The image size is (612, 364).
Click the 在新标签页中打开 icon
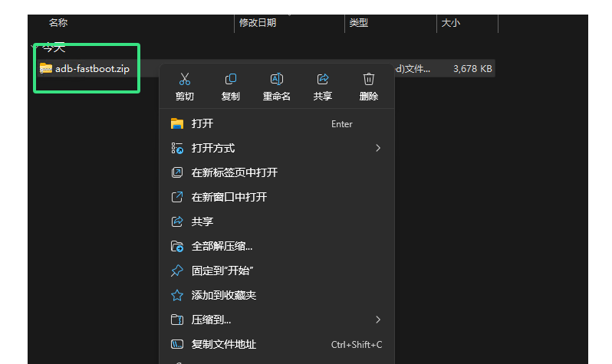coord(177,172)
